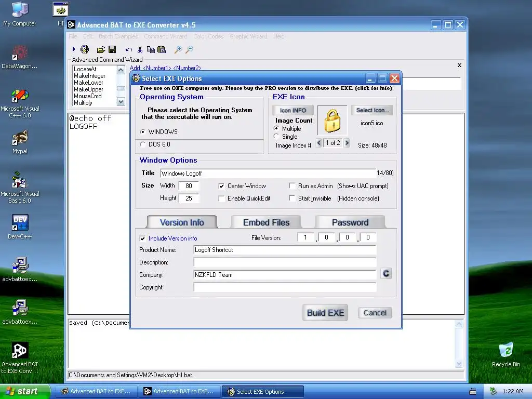This screenshot has height=399, width=532.
Task: Select Microsoft Visual C++ 6.0 desktop icon
Action: pyautogui.click(x=20, y=103)
